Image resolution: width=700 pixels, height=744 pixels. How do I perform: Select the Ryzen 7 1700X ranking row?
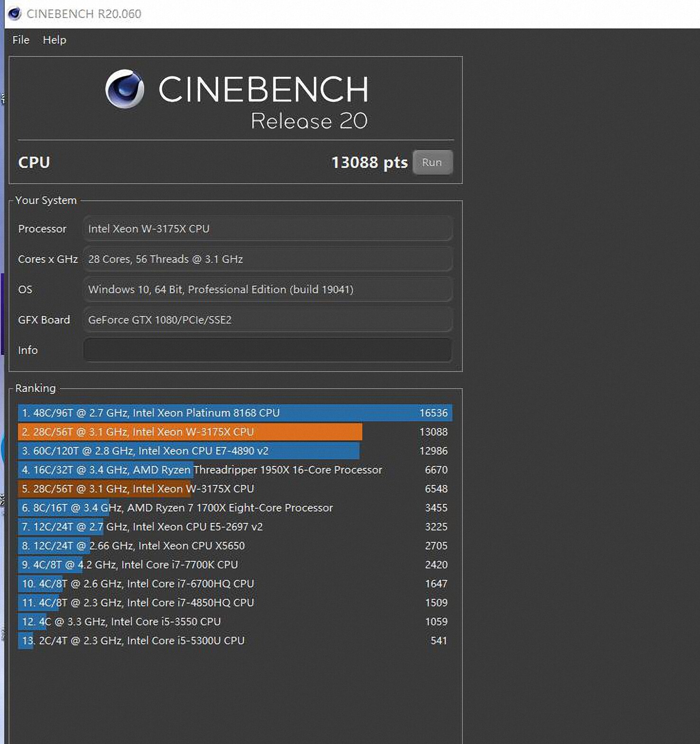point(235,508)
